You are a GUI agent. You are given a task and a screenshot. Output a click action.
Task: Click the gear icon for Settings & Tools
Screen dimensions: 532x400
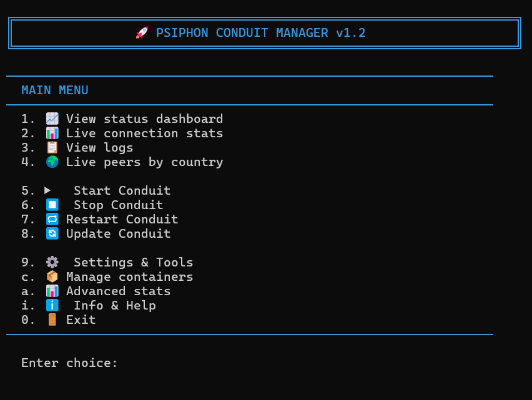click(52, 261)
